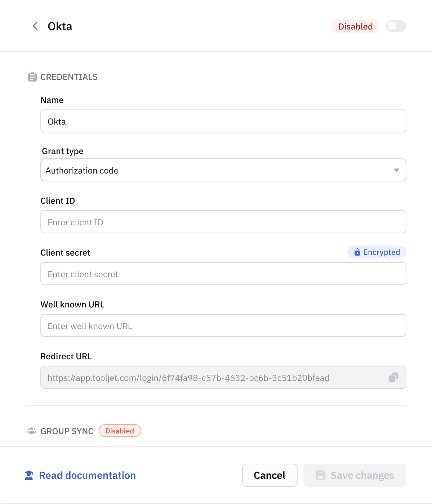This screenshot has height=504, width=432.
Task: Click the graduation cap documentation icon
Action: 29,475
